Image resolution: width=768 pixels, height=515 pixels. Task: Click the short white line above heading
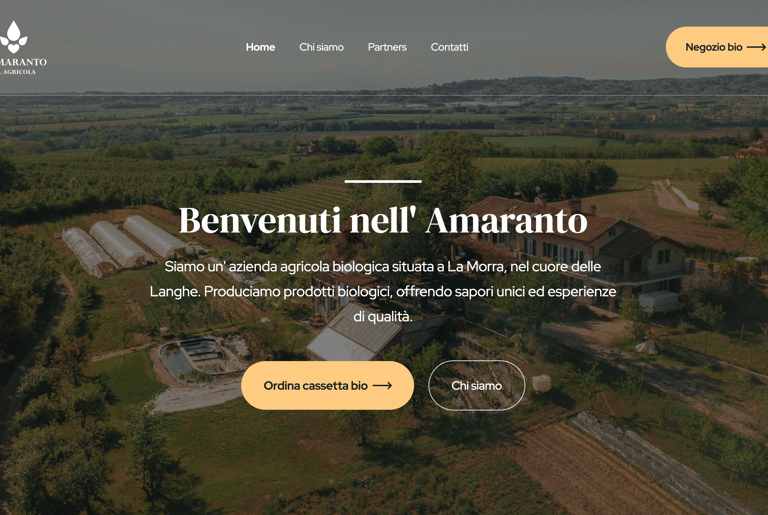[x=383, y=181]
